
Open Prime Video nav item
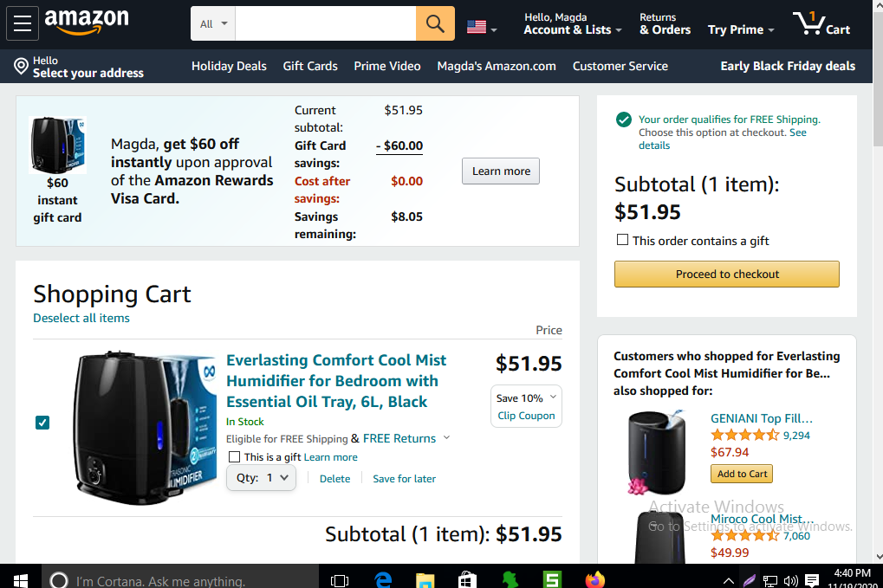[386, 66]
